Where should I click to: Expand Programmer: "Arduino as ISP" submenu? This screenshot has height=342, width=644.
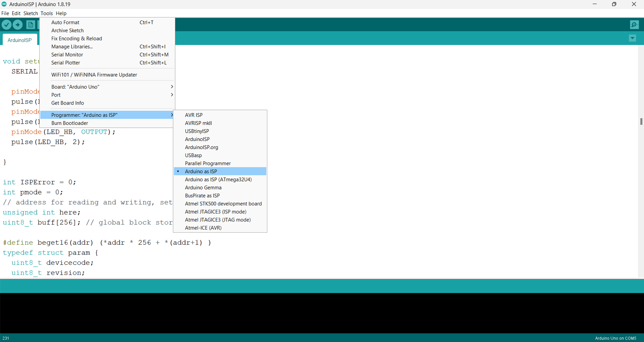pos(107,115)
